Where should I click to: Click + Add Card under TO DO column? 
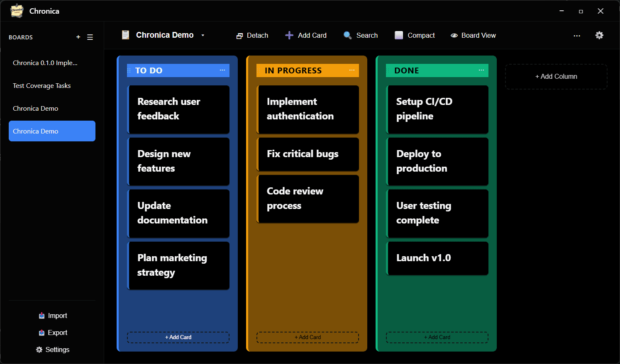tap(178, 337)
